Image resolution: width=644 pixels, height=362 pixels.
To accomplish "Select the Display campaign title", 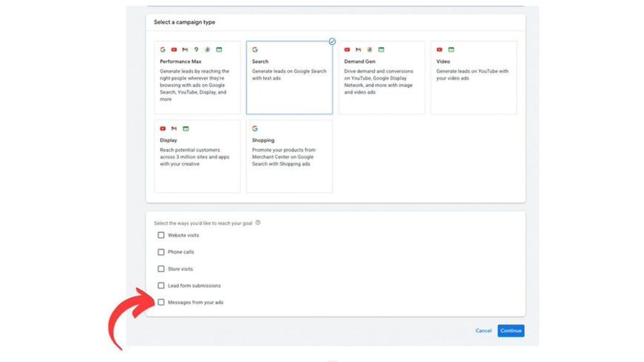I will 169,140.
